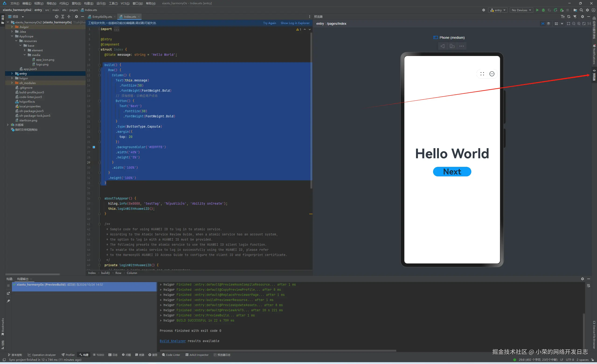Zoom in the previewer canvas
Viewport: 597px width, 364px height.
[x=579, y=24]
